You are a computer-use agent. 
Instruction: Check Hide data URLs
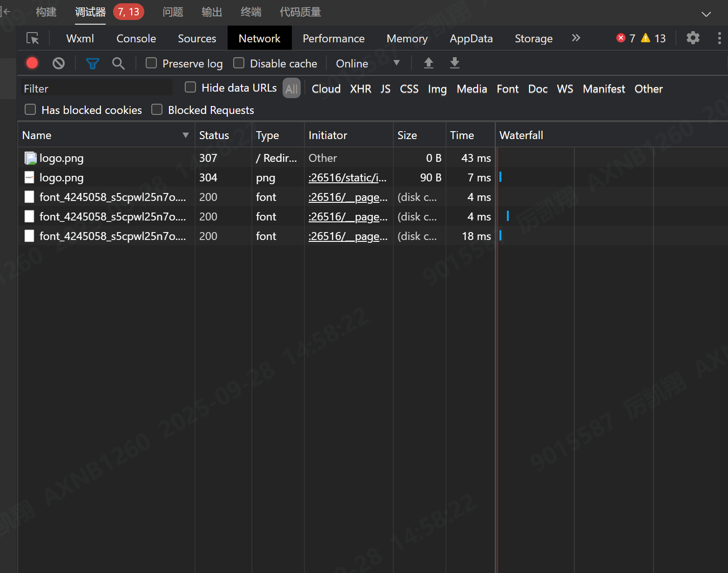190,87
